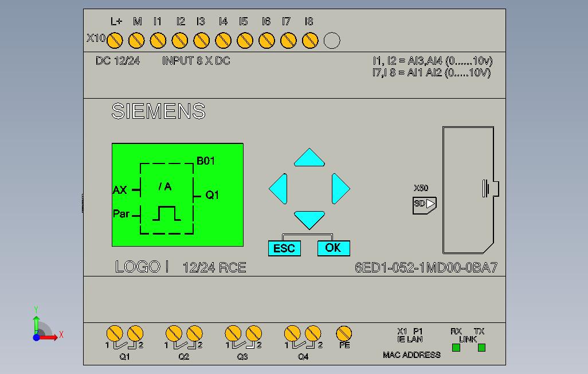Image resolution: width=588 pixels, height=374 pixels.
Task: Select Q4 output screw terminal 2
Action: pos(313,333)
